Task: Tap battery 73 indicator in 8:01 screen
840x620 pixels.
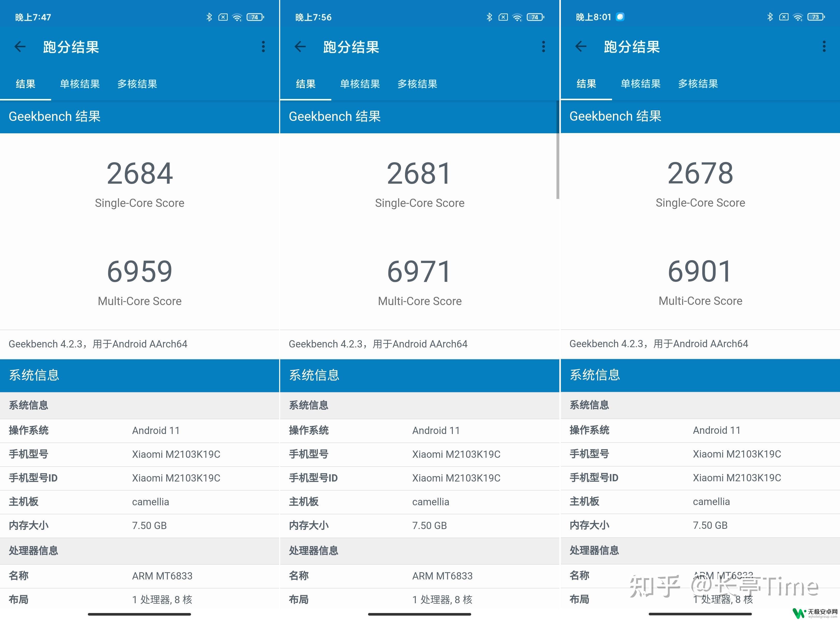Action: tap(816, 17)
